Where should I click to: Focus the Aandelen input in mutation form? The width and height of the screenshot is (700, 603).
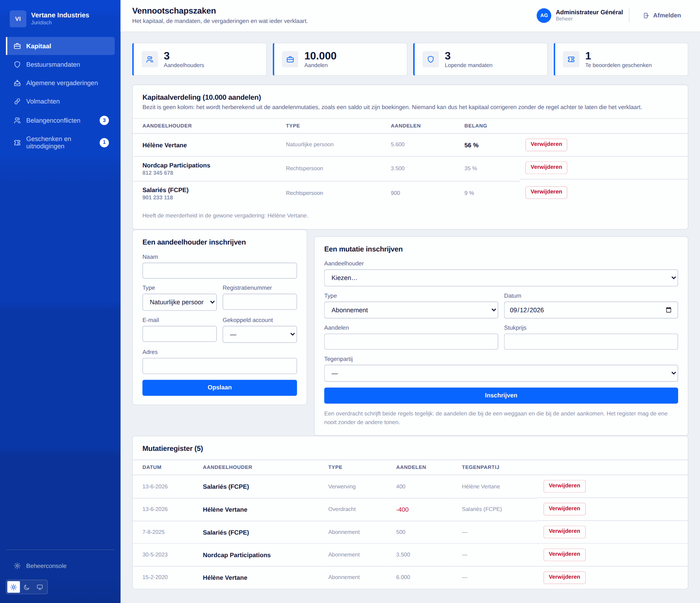411,342
